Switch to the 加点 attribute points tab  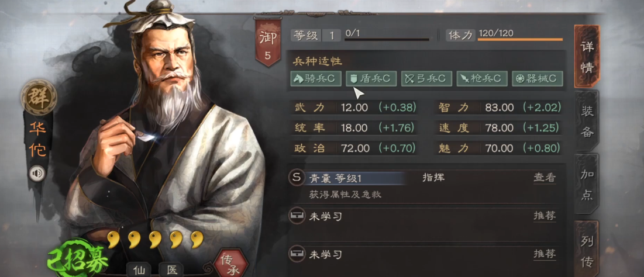coord(587,184)
